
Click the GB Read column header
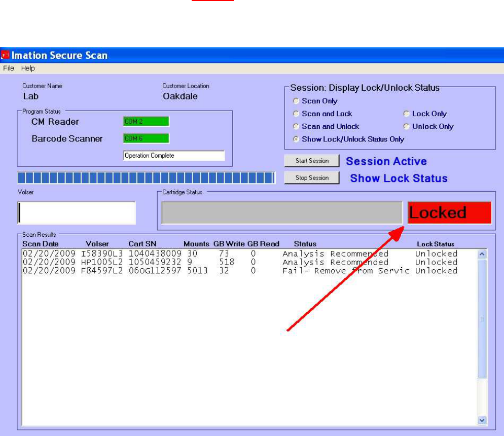click(263, 244)
